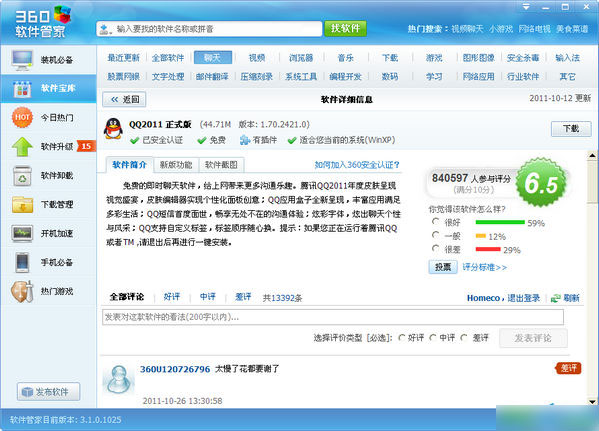The height and width of the screenshot is (431, 599).
Task: Open the 全部软件 category
Action: coord(168,58)
